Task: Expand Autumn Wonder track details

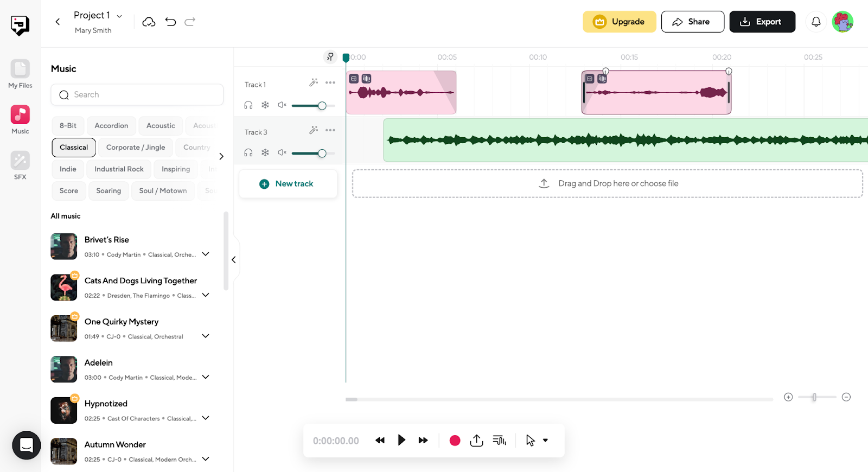Action: (206, 459)
